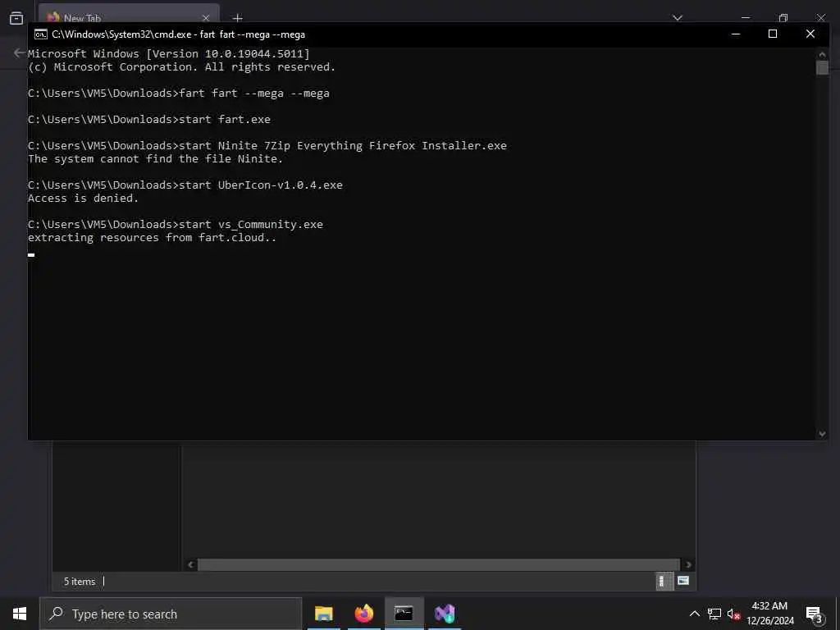Switch Explorer to details view icon
The image size is (840, 630).
tap(664, 582)
